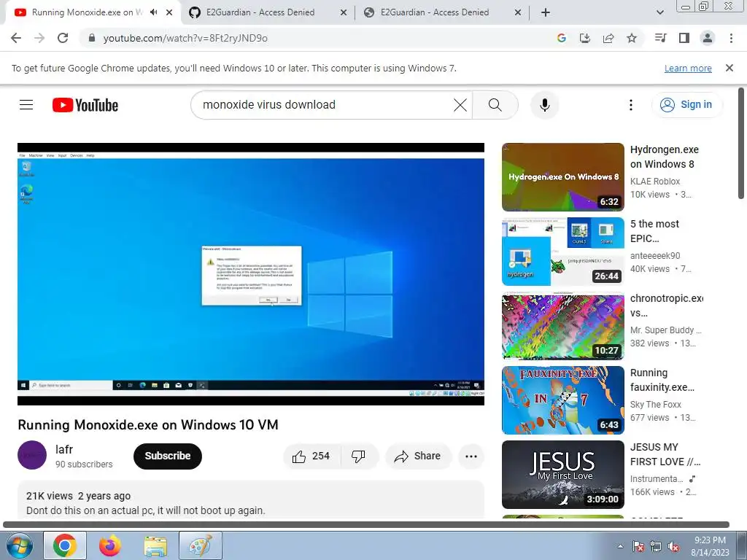747x560 pixels.
Task: Go back to the previous page
Action: click(x=16, y=38)
